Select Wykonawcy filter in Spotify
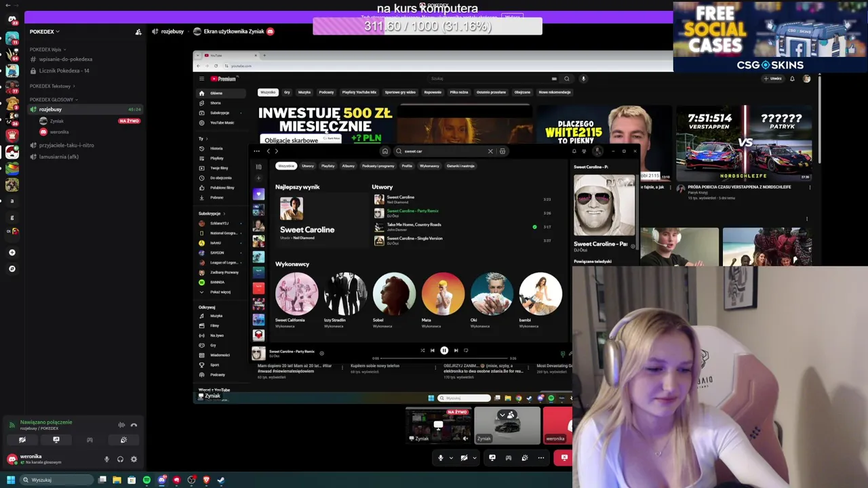Image resolution: width=868 pixels, height=488 pixels. click(x=429, y=166)
